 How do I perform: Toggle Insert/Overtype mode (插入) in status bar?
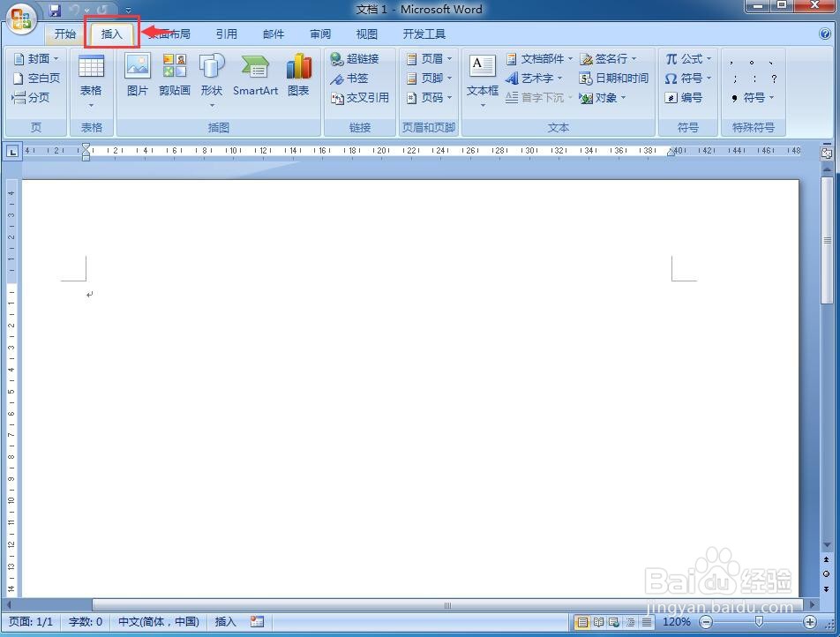point(225,621)
